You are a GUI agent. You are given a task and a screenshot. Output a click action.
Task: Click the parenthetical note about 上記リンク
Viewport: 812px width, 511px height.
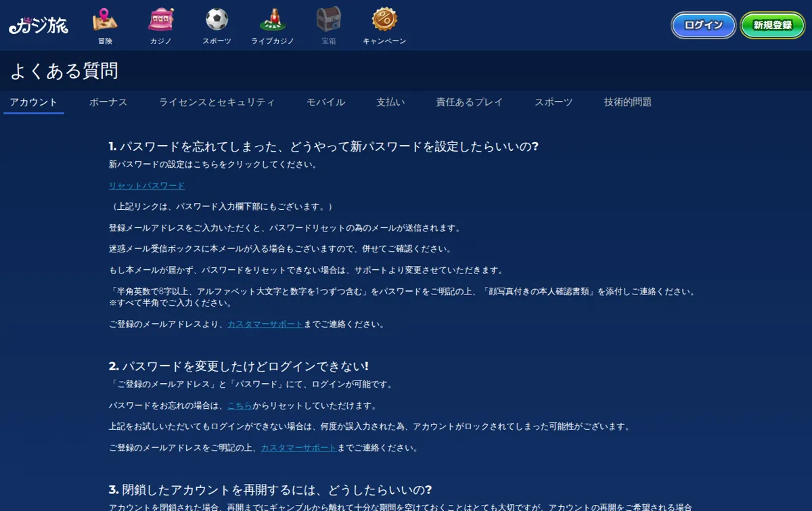pos(221,206)
